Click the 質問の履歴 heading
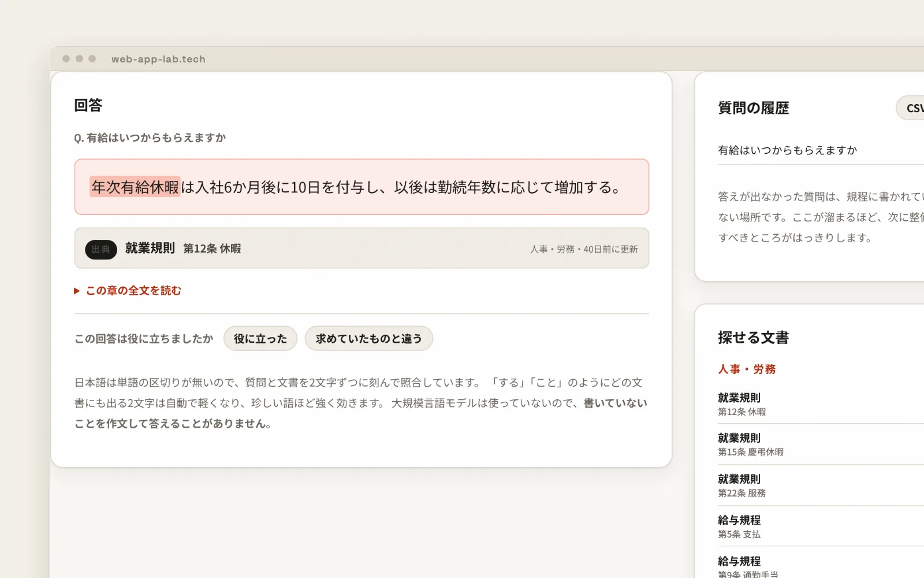This screenshot has height=578, width=924. (753, 108)
